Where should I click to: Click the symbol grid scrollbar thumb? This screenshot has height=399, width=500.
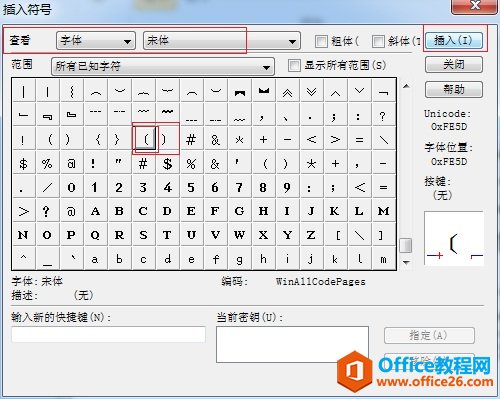click(x=406, y=245)
